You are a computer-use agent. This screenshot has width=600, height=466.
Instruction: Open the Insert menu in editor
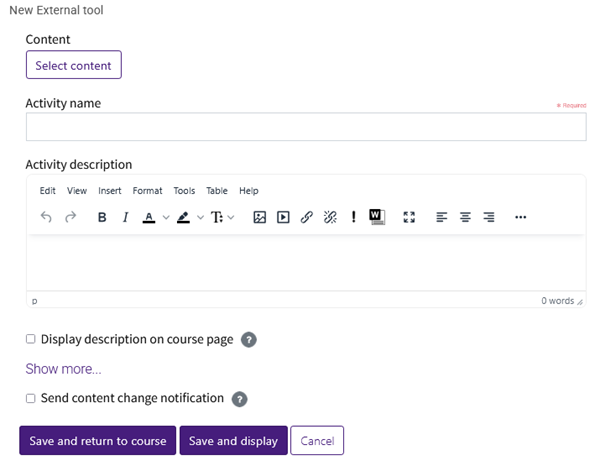pyautogui.click(x=110, y=191)
